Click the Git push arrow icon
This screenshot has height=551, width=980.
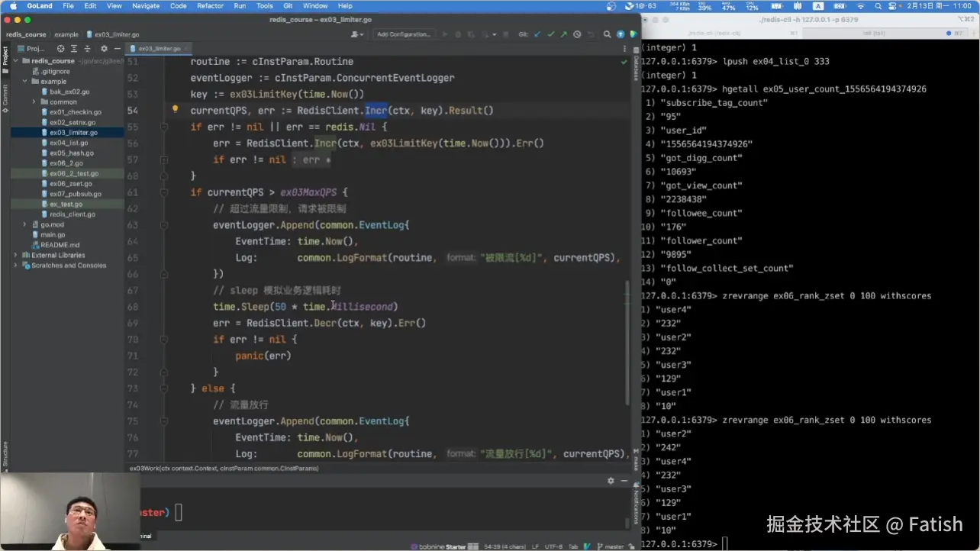click(x=564, y=34)
